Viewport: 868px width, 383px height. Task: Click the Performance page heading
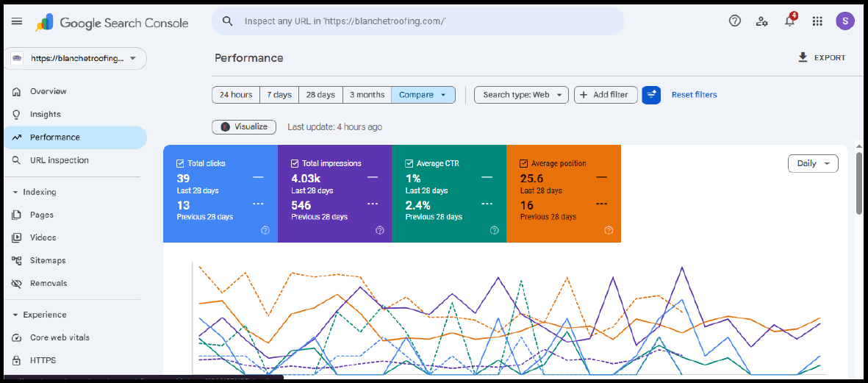tap(249, 58)
